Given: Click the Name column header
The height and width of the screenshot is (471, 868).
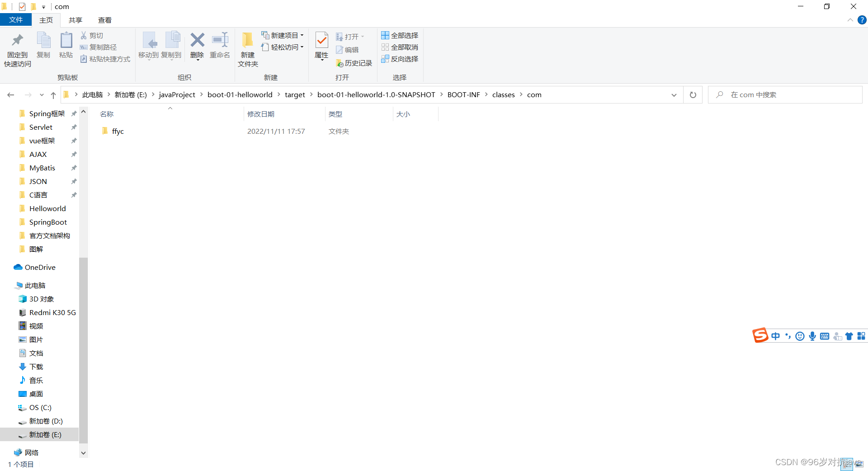Looking at the screenshot, I should tap(170, 114).
